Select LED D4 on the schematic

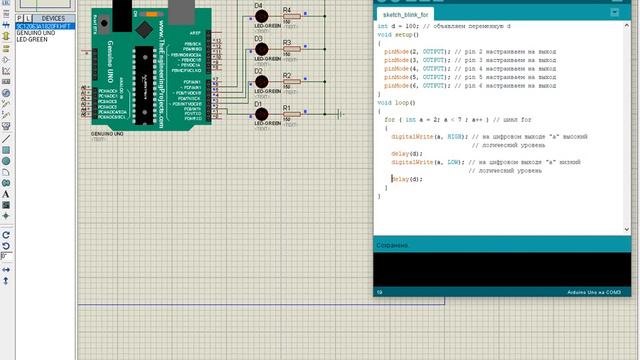pos(262,16)
